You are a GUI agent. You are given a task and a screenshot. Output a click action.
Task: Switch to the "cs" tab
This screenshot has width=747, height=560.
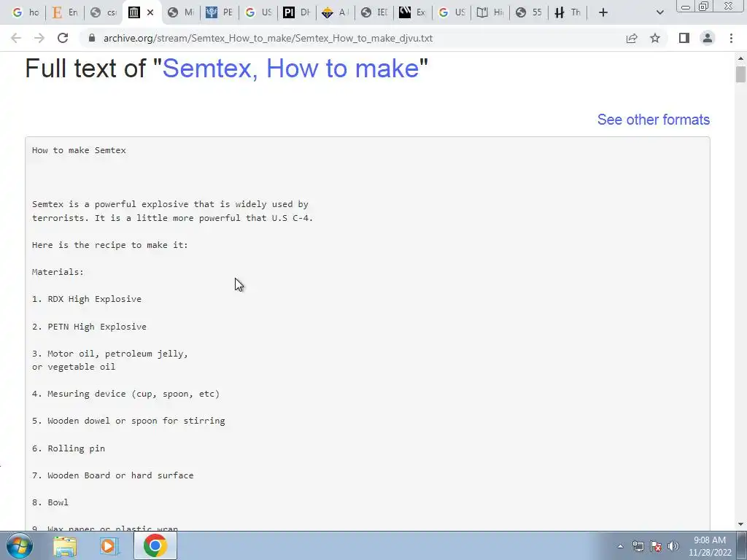104,12
